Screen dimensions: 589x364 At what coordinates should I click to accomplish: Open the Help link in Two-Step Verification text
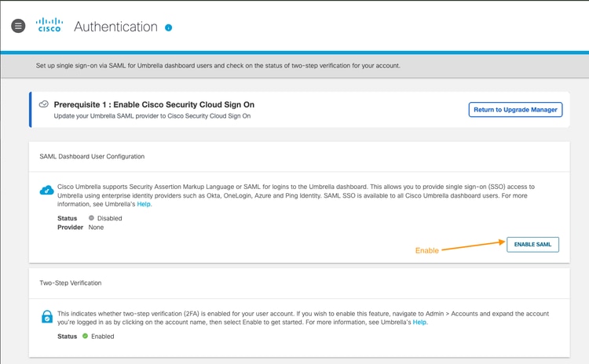(420, 322)
